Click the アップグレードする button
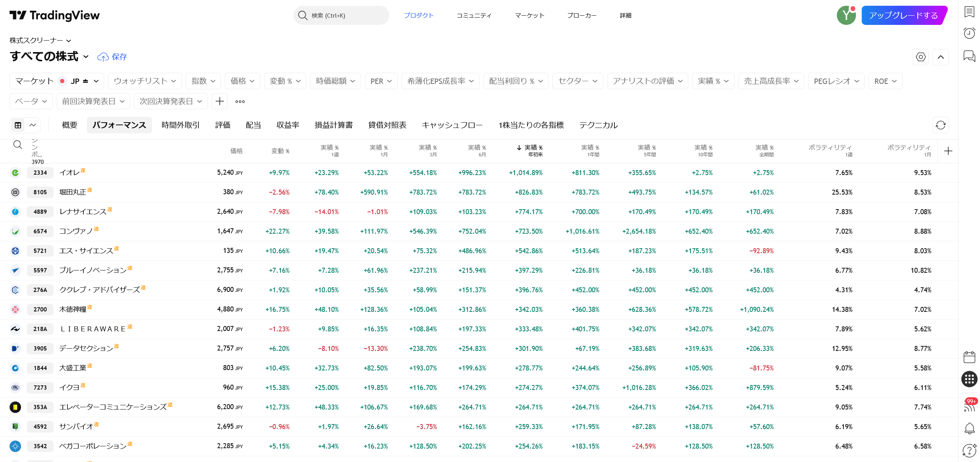The image size is (980, 462). 904,15
